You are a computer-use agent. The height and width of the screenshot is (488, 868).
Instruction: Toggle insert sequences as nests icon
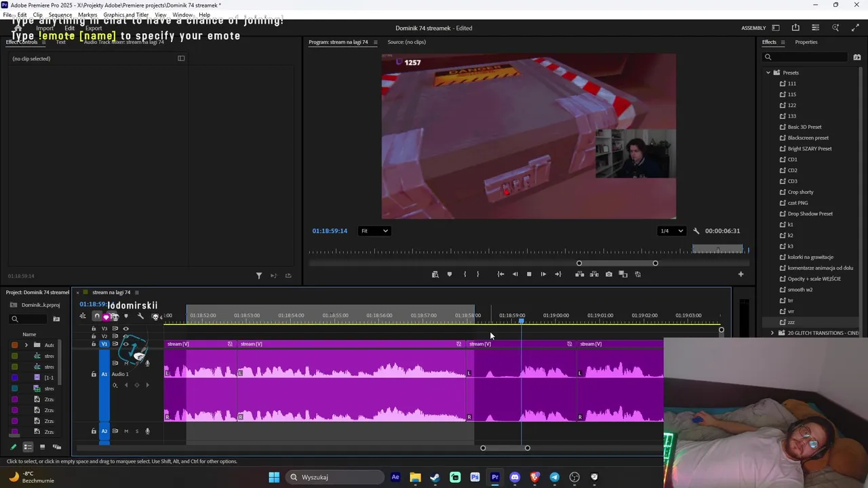83,317
